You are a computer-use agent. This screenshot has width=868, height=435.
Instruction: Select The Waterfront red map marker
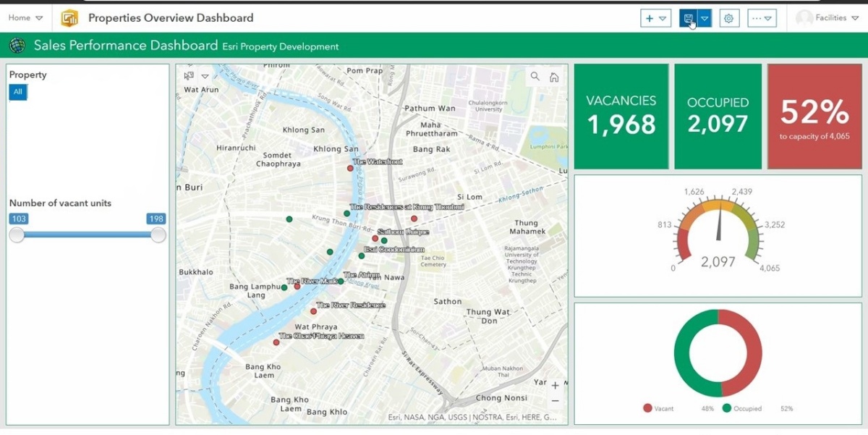(350, 168)
